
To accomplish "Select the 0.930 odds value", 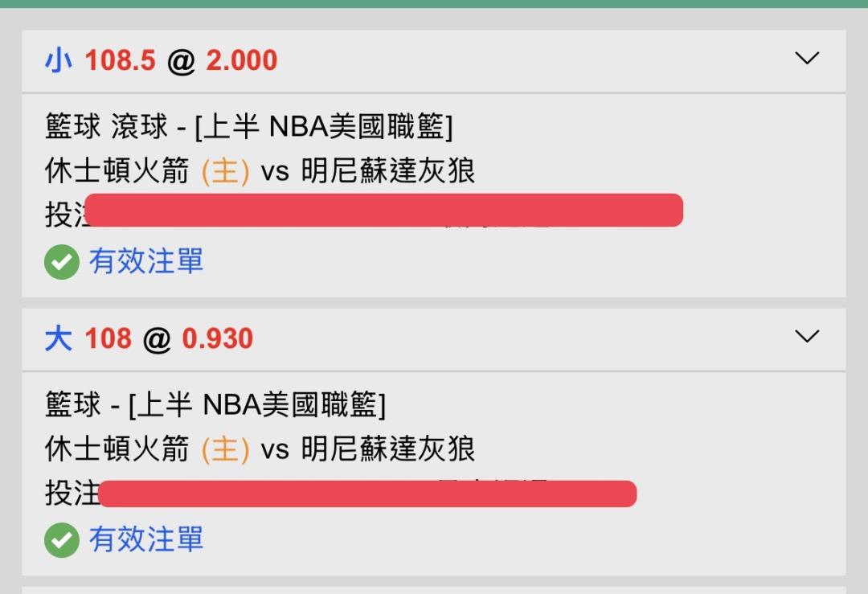I will tap(217, 338).
